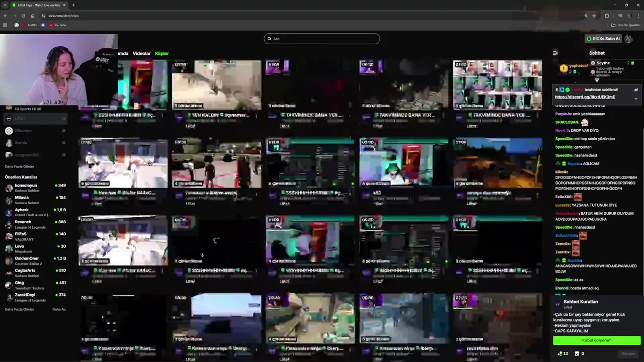Click the ErennG username in chat
Screen dimensions: 644x362
coord(562,288)
